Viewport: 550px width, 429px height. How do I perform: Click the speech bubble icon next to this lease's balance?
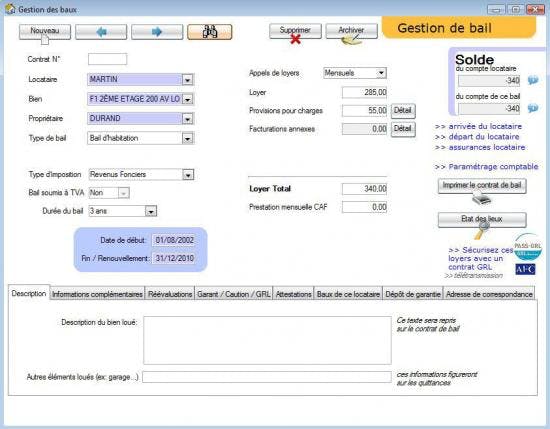click(533, 108)
